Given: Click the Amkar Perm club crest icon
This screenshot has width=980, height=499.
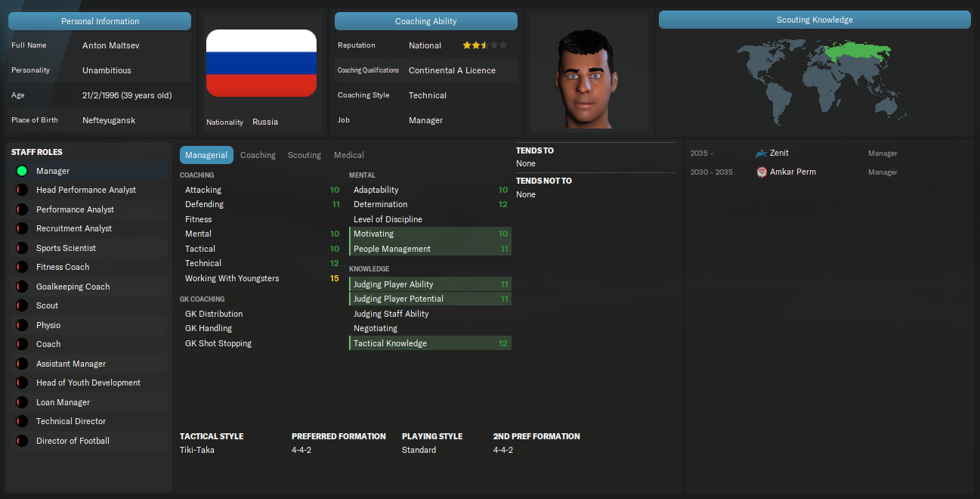Looking at the screenshot, I should [x=761, y=172].
